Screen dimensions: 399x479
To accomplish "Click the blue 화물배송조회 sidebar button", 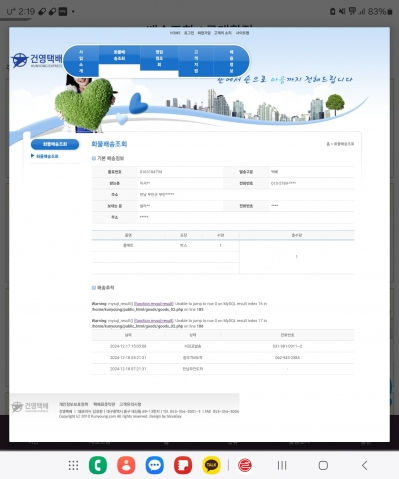I will (55, 144).
